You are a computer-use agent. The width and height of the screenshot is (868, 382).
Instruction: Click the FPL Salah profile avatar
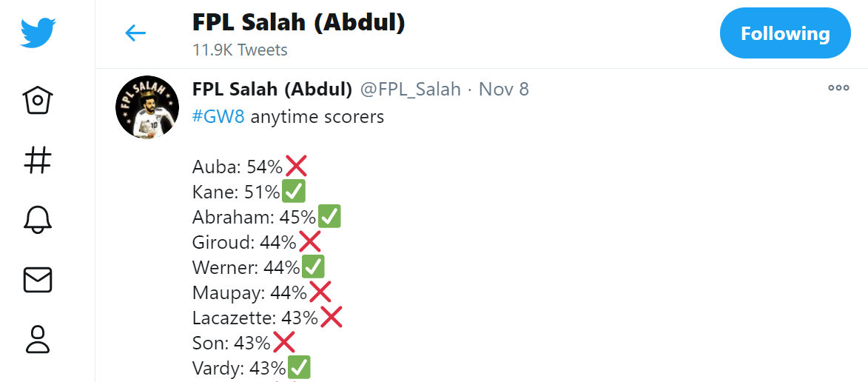147,107
